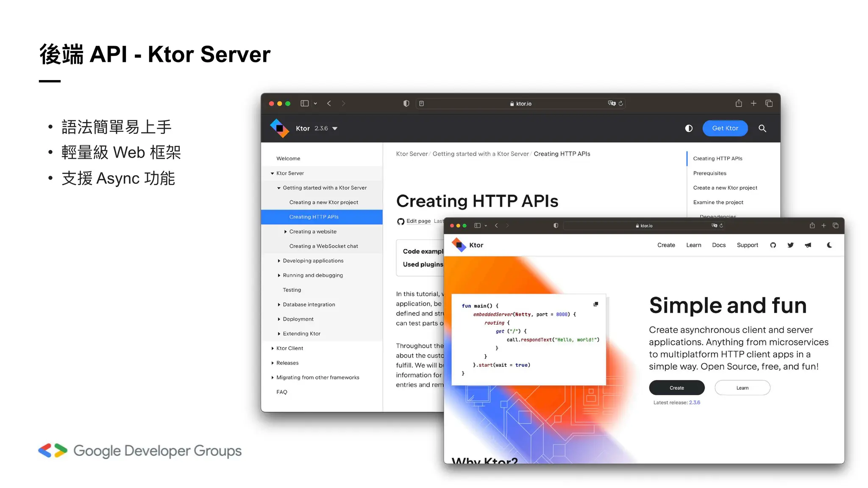Open a new tab in back Safari window
868x488 pixels.
point(754,103)
